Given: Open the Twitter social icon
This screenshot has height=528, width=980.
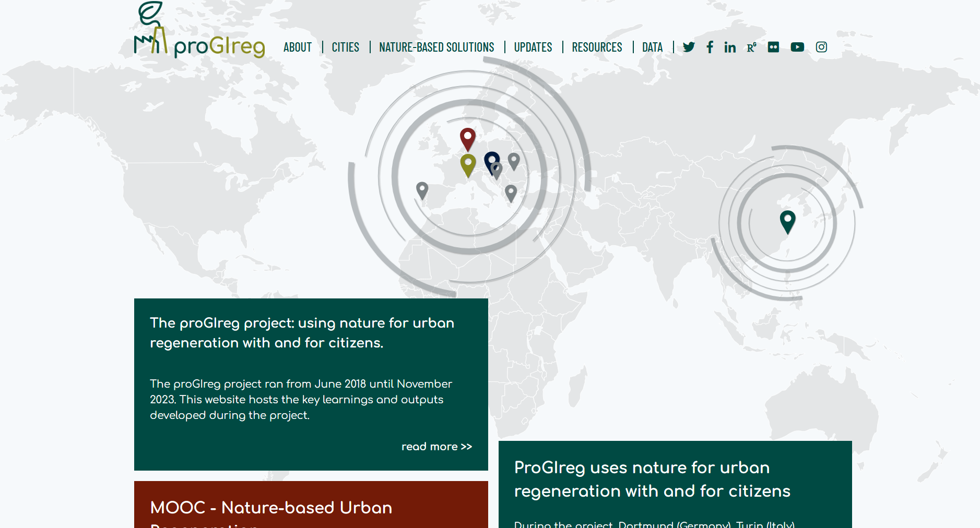Looking at the screenshot, I should [x=689, y=47].
